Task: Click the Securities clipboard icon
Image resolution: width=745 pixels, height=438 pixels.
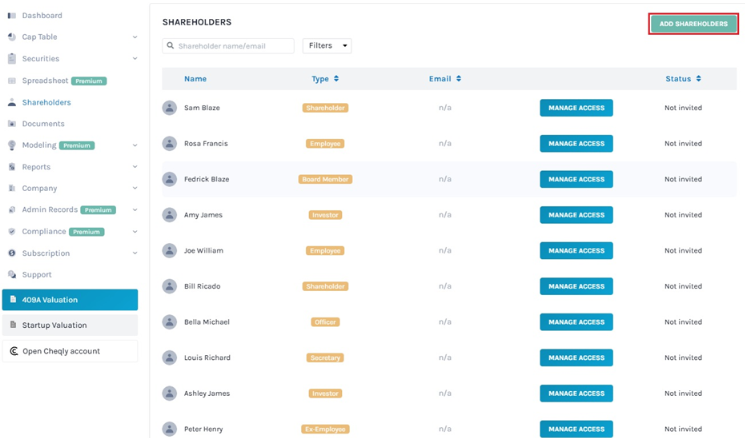Action: pyautogui.click(x=12, y=58)
